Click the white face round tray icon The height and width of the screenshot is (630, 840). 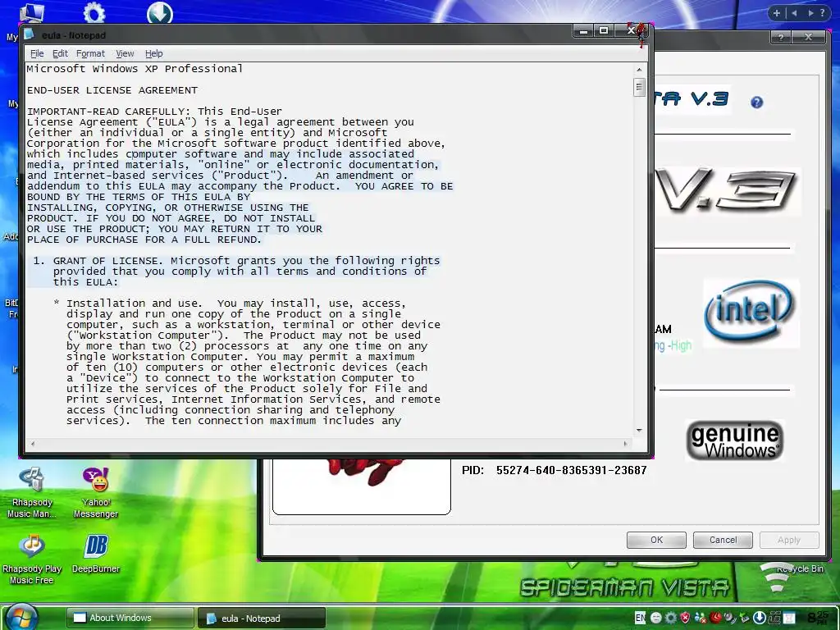pyautogui.click(x=656, y=618)
